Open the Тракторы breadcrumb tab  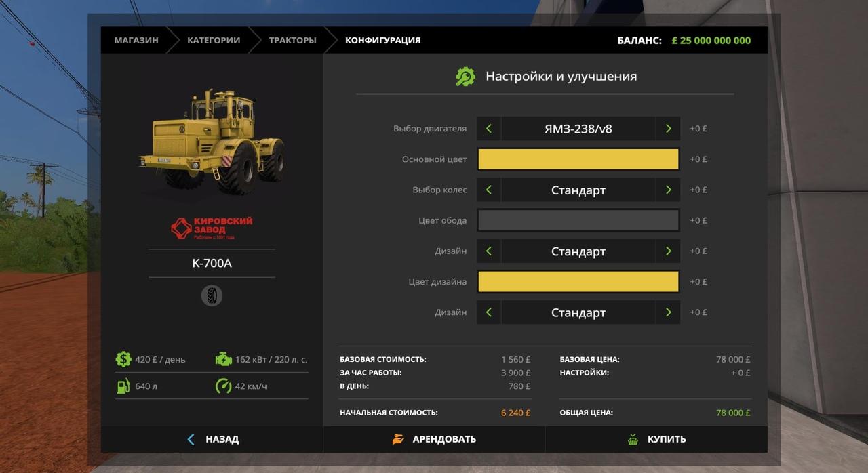pos(292,40)
